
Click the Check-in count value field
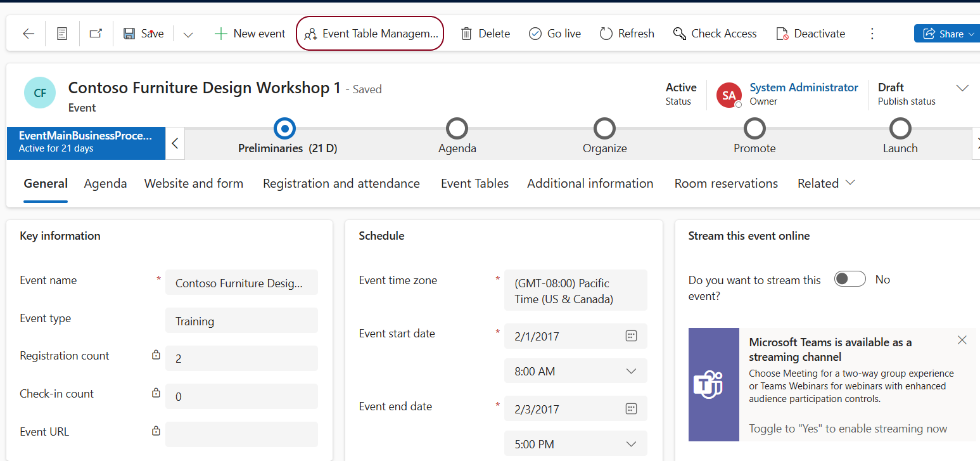[x=241, y=396]
